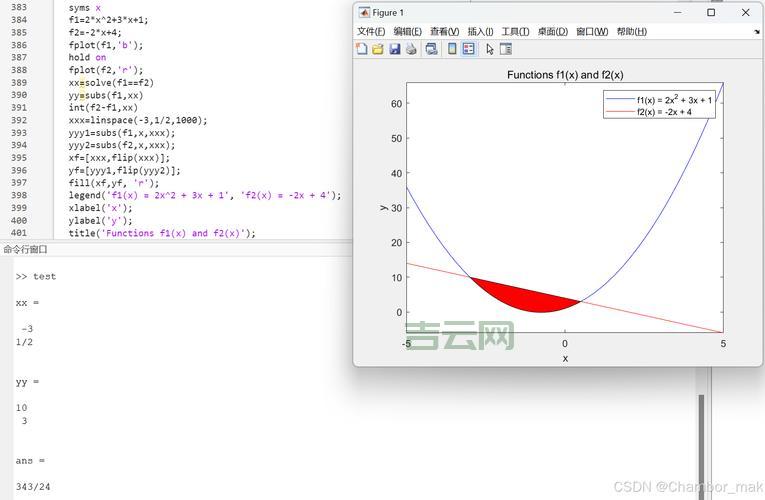The width and height of the screenshot is (765, 500).
Task: Click the Print Figure icon
Action: (x=411, y=49)
